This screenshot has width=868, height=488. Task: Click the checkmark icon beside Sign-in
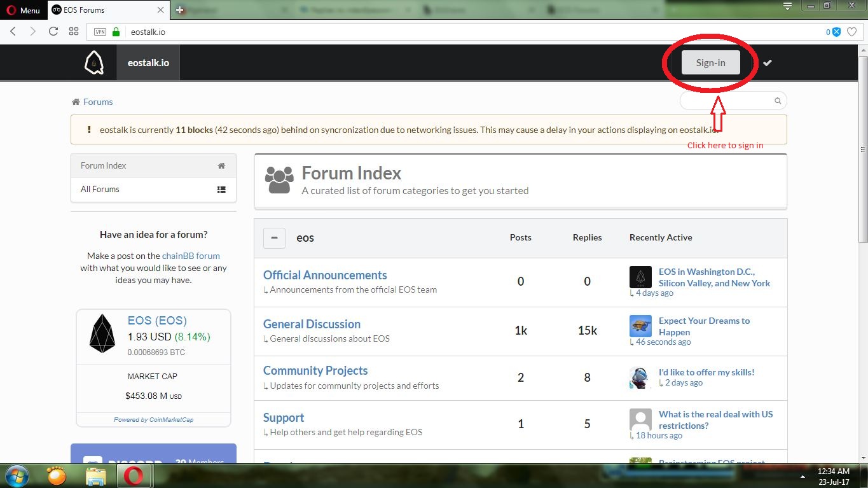tap(768, 62)
